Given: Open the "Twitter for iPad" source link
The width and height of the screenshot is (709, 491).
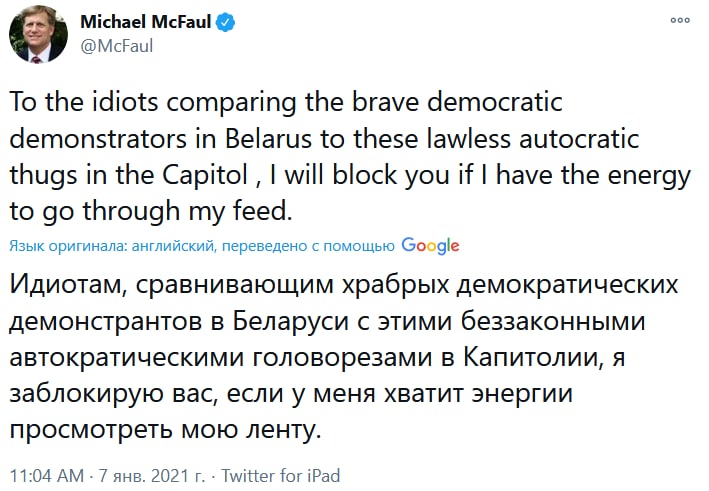Looking at the screenshot, I should point(280,476).
